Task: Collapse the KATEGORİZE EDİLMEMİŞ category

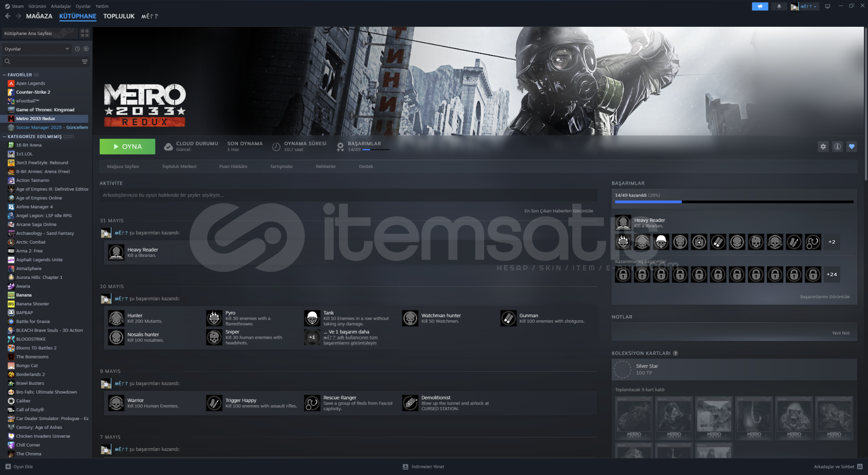Action: [x=4, y=136]
